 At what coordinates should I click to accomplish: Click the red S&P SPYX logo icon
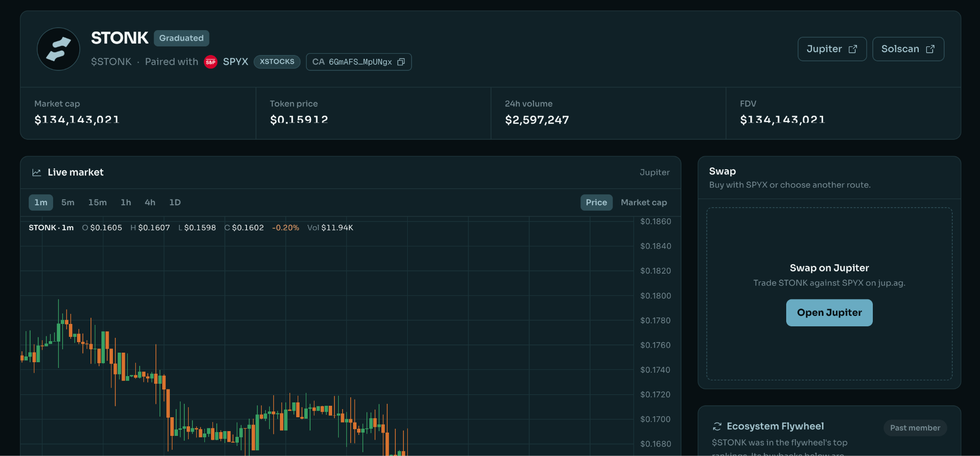(x=211, y=62)
